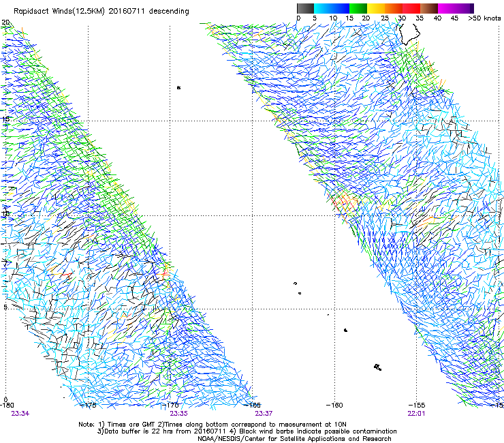
Task: Click the '-155' longitude label
Action: click(x=417, y=406)
